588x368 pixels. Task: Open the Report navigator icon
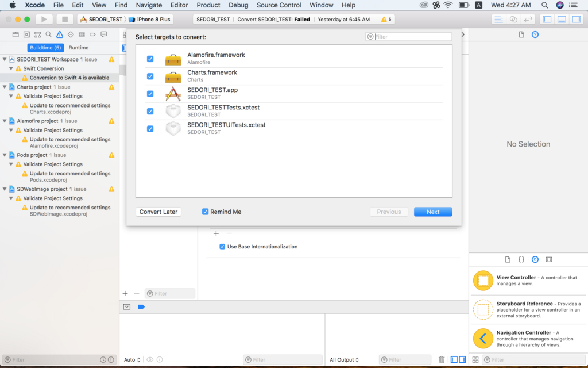104,34
